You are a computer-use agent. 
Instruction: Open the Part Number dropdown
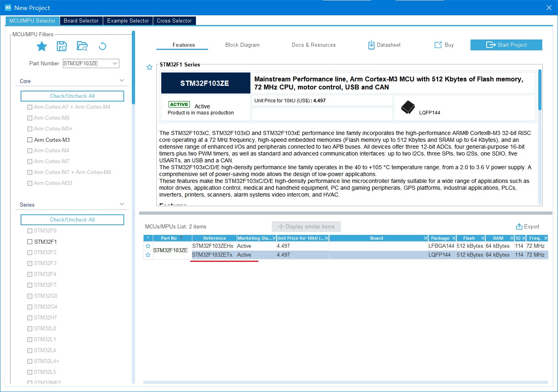(115, 63)
